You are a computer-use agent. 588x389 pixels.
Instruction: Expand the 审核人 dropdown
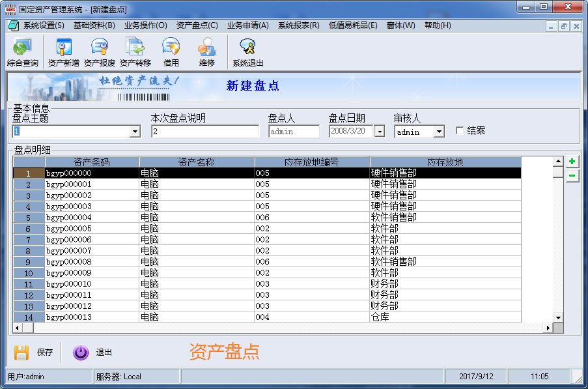point(438,132)
